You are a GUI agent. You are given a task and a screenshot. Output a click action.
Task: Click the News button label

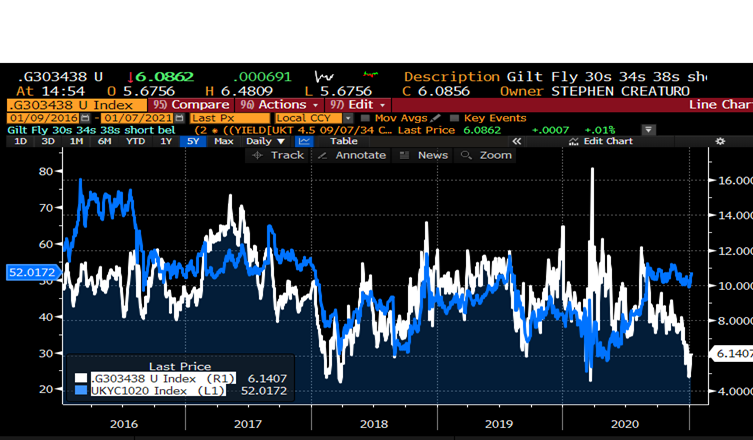click(x=433, y=155)
